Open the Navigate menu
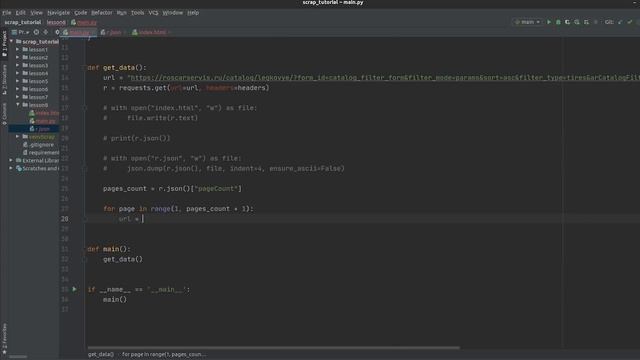The height and width of the screenshot is (360, 640). pos(58,13)
